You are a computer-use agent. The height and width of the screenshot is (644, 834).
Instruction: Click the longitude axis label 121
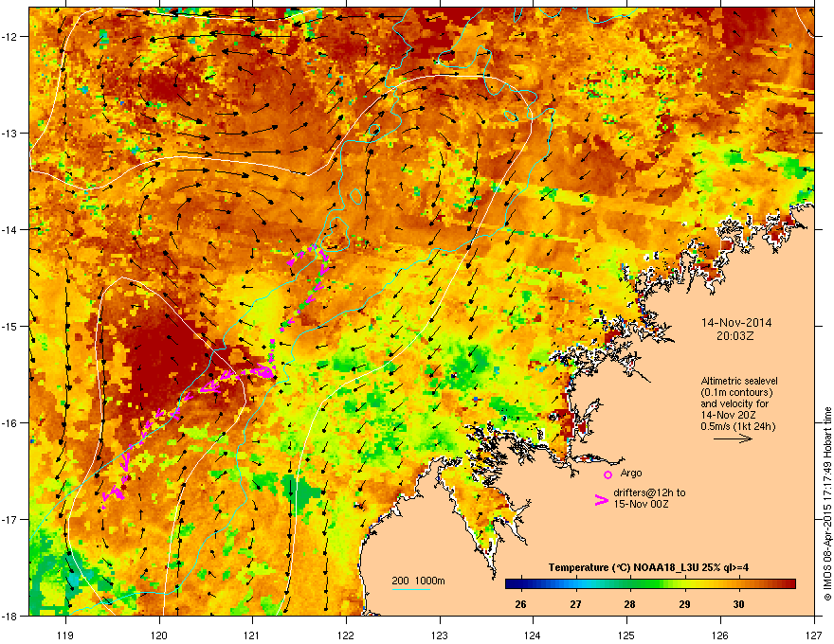[x=252, y=635]
